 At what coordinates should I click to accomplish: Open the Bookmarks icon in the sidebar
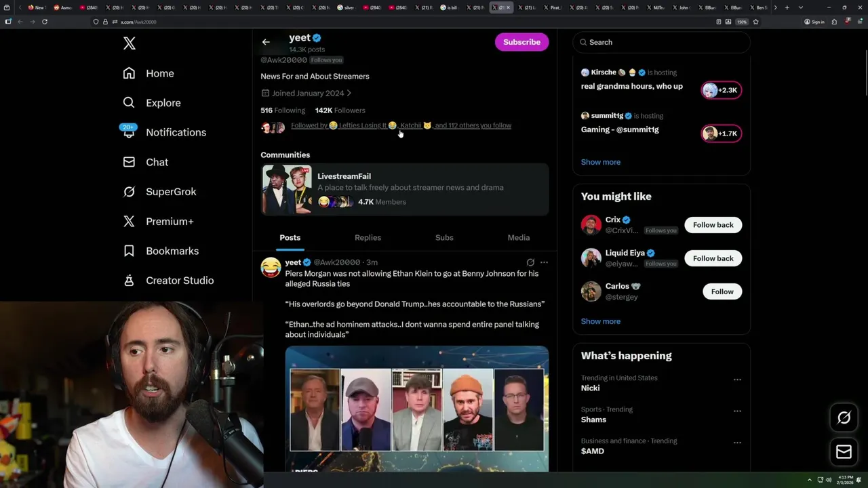[129, 251]
